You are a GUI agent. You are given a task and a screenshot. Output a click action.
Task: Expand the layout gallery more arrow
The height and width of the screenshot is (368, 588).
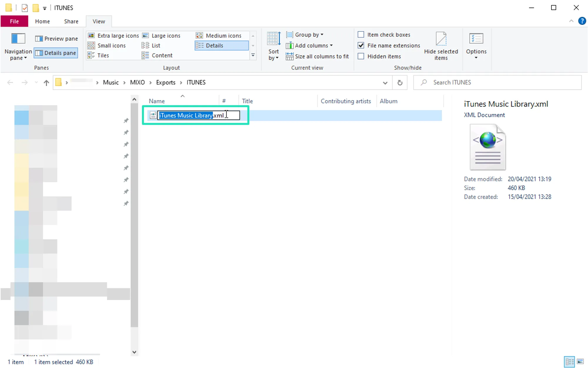(253, 55)
